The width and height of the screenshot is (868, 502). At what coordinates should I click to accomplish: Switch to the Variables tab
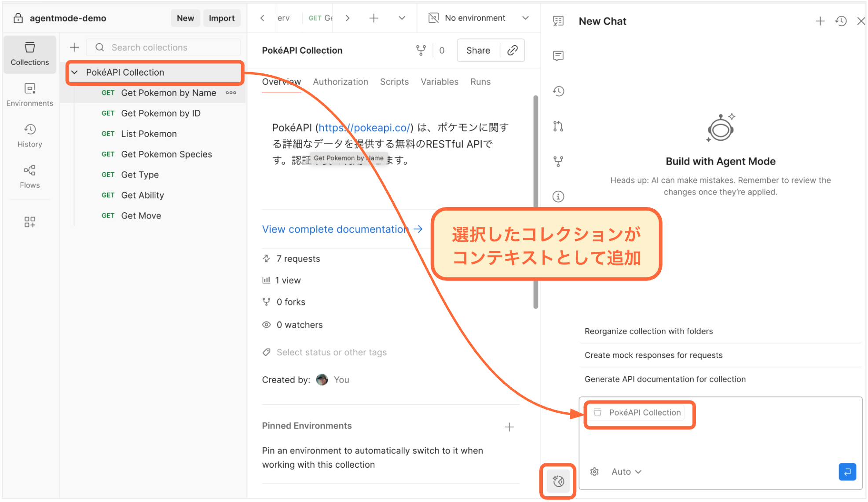point(439,82)
